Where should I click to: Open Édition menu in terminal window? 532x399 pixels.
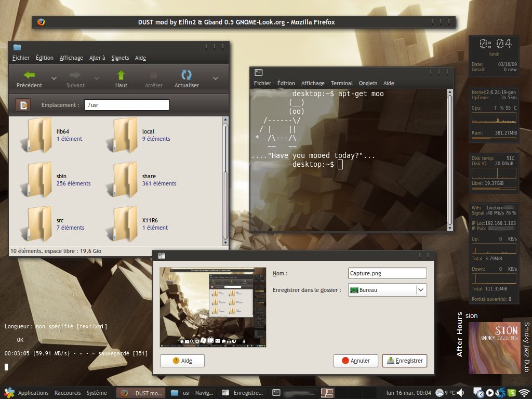point(286,83)
